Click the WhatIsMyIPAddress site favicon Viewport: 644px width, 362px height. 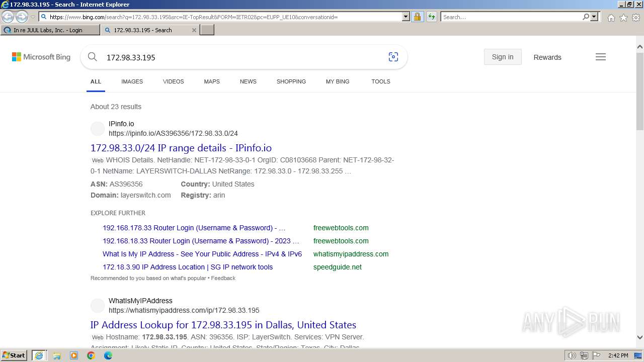coord(98,306)
